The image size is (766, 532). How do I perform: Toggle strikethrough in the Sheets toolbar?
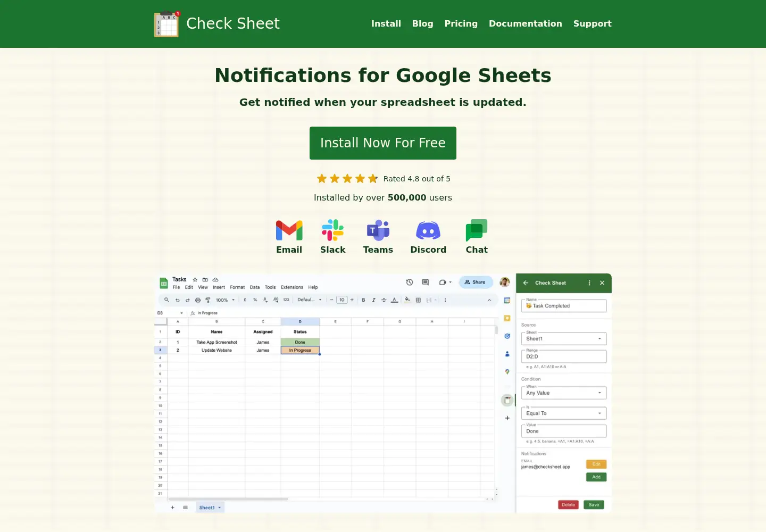(x=384, y=300)
